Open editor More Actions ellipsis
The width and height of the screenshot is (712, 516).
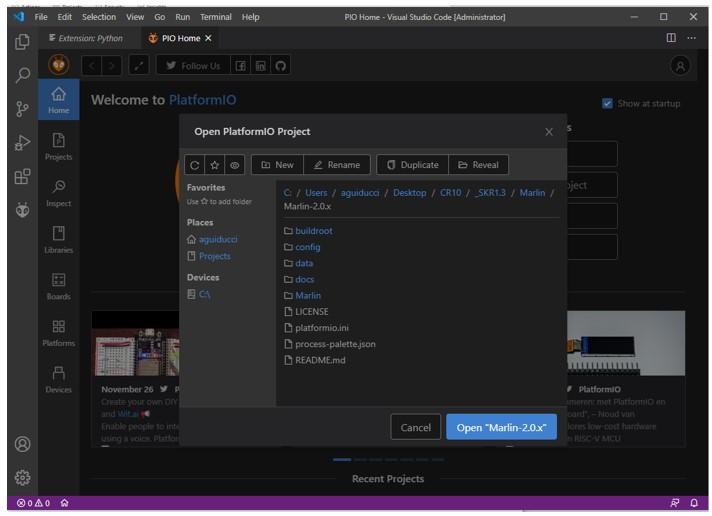click(691, 38)
